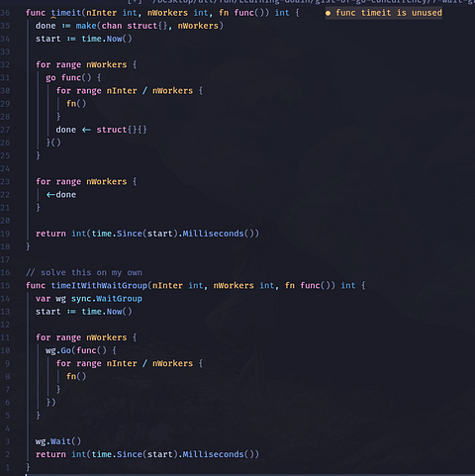Click the wg.Wait() call
Viewport: 475px width, 476px height.
pos(58,441)
